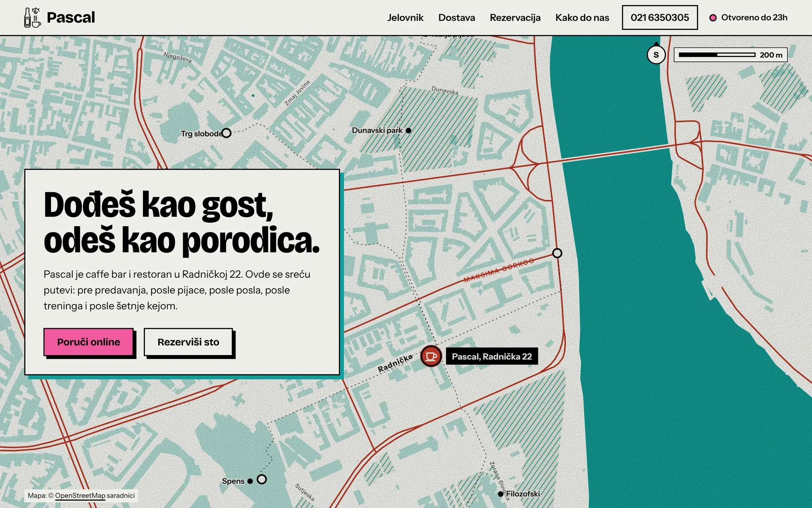Click the Otvoreno do 23h status text
812x508 pixels.
[x=754, y=18]
